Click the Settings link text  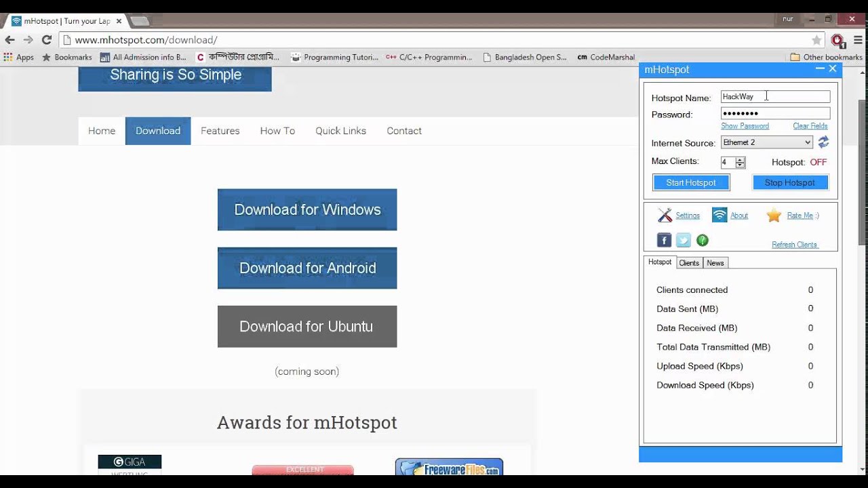tap(688, 216)
